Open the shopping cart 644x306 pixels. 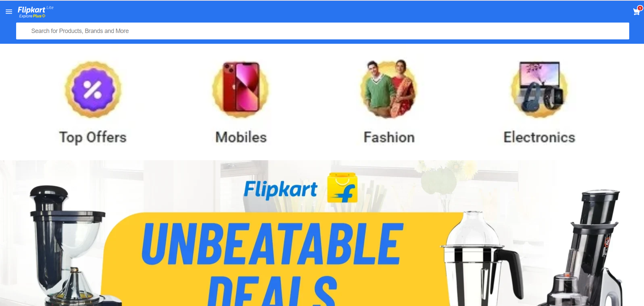point(636,12)
